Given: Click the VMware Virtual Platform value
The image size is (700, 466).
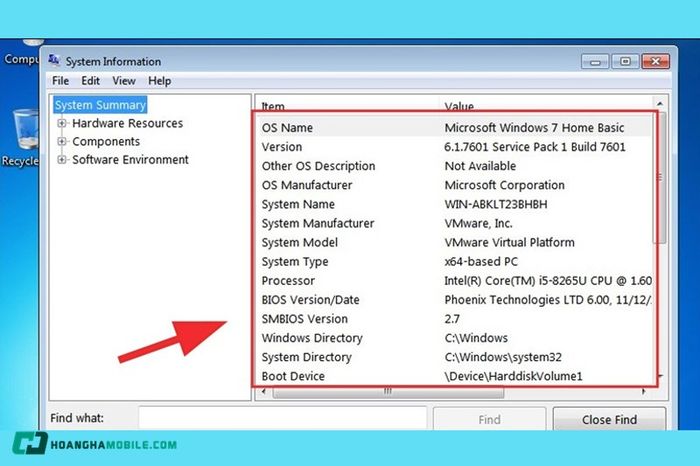Looking at the screenshot, I should point(509,242).
